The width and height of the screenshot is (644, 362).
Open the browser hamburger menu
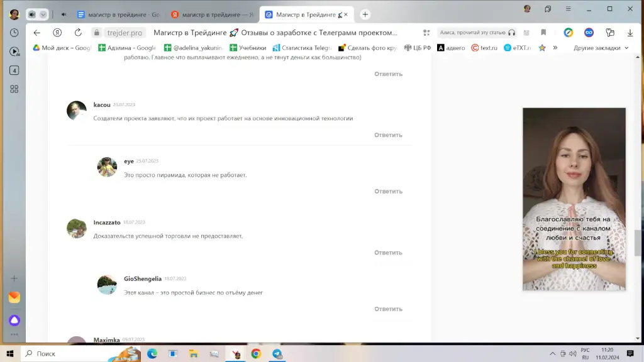point(569,9)
